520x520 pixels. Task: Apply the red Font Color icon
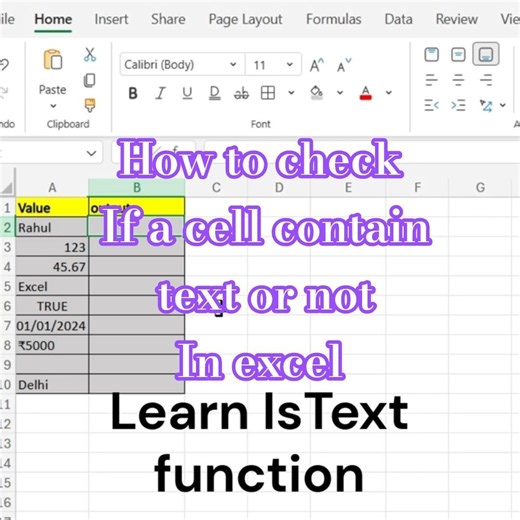[x=366, y=93]
